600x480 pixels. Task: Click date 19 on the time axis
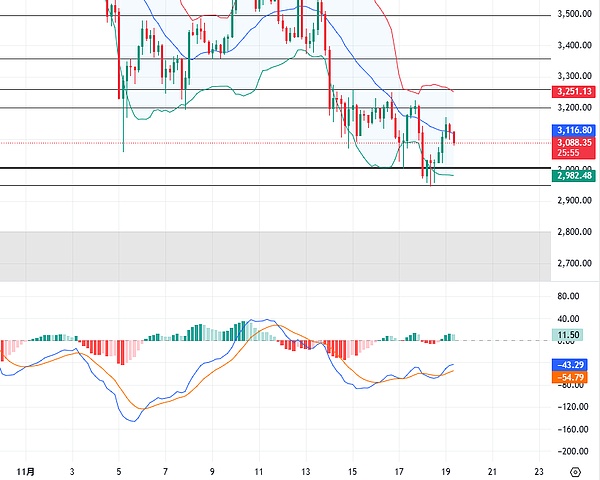point(444,468)
